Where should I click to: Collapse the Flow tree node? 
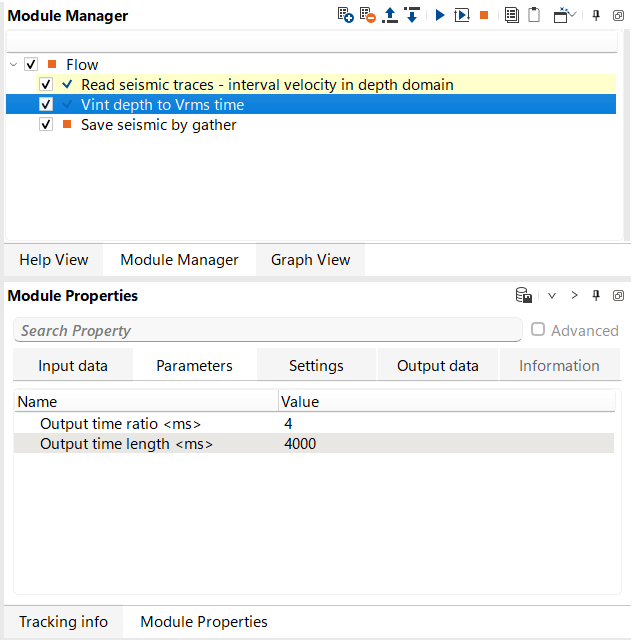click(x=14, y=65)
